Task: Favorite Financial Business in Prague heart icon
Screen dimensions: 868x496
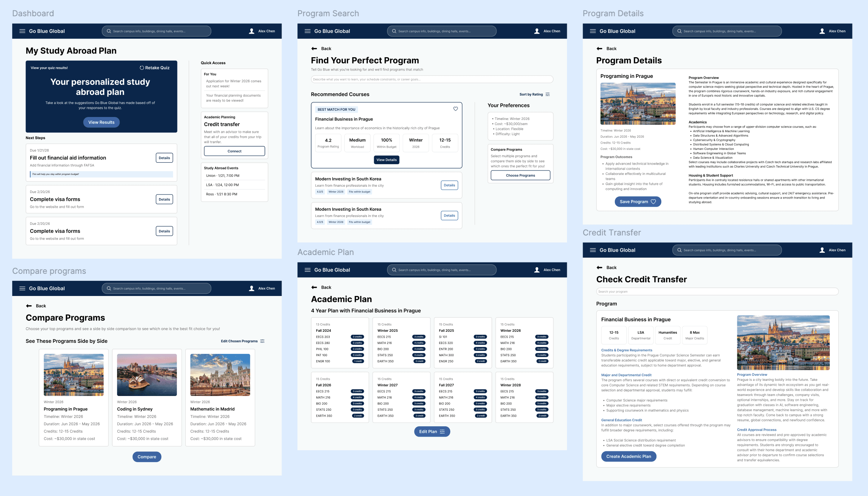Action: [455, 109]
